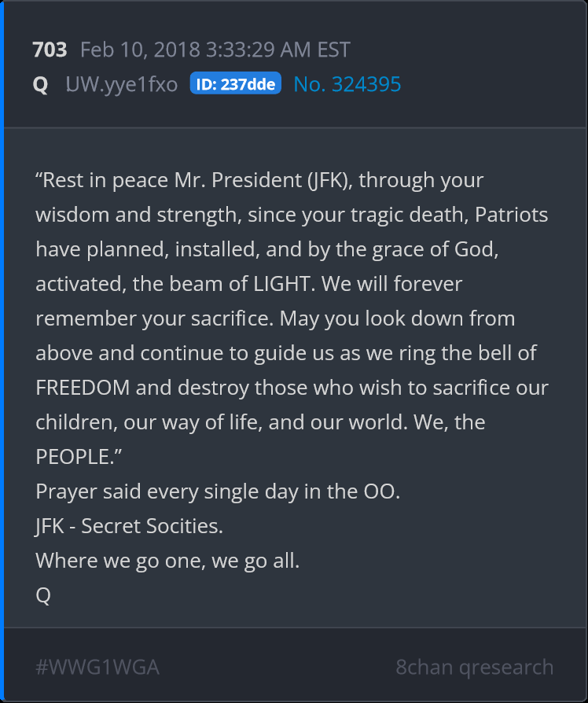Click the Feb 10, 2018 timestamp

215,50
